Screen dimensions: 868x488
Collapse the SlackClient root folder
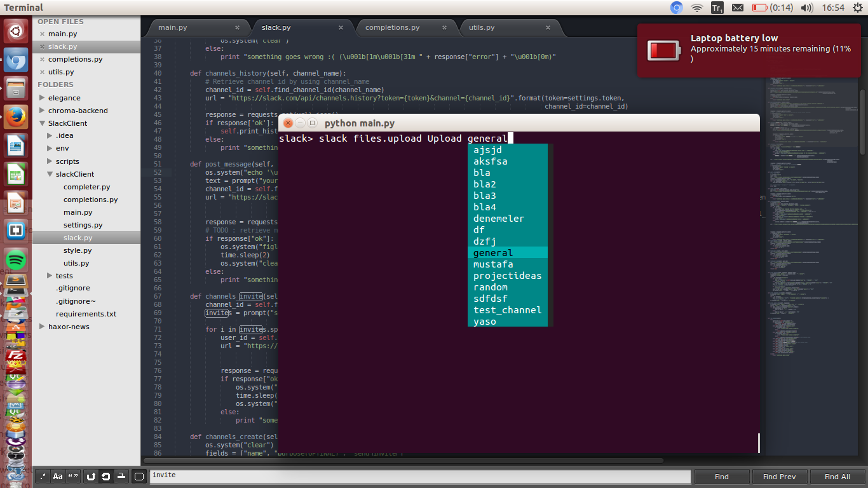tap(42, 123)
